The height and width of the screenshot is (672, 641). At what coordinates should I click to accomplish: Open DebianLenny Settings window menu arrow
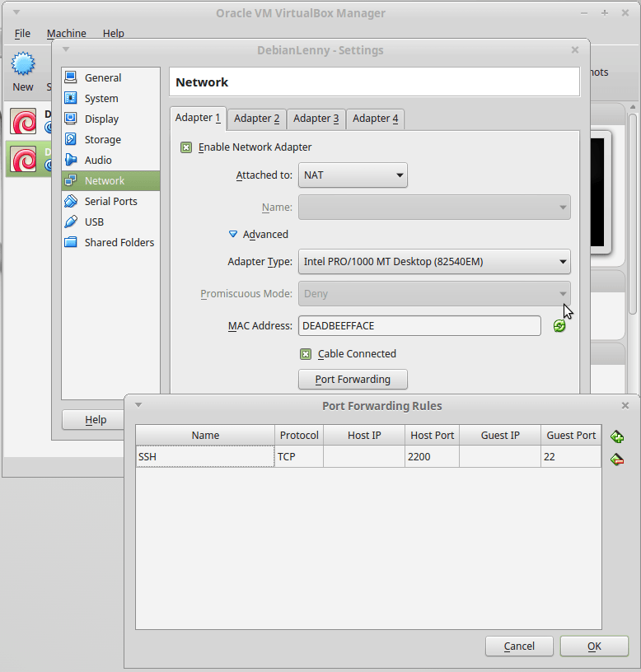point(66,49)
